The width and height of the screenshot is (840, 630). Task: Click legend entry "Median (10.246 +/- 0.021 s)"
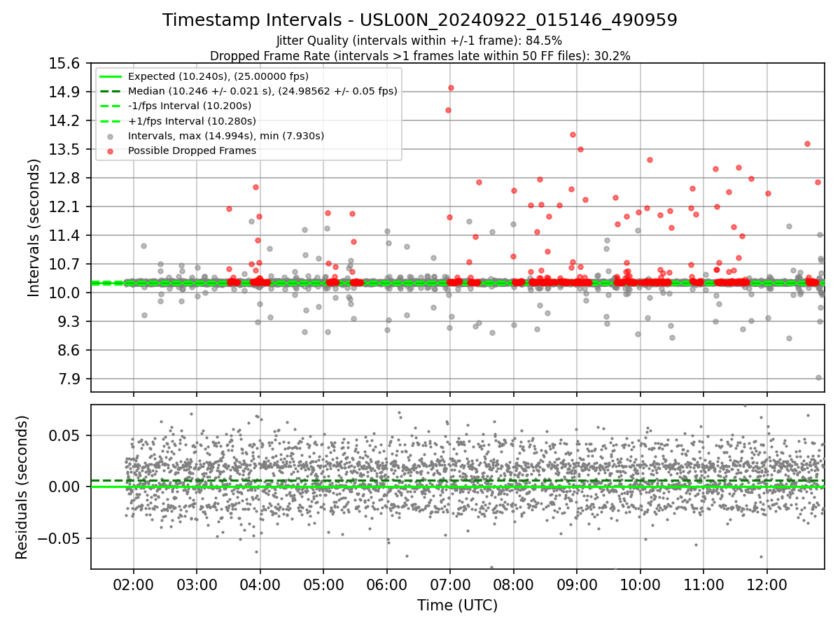(262, 91)
